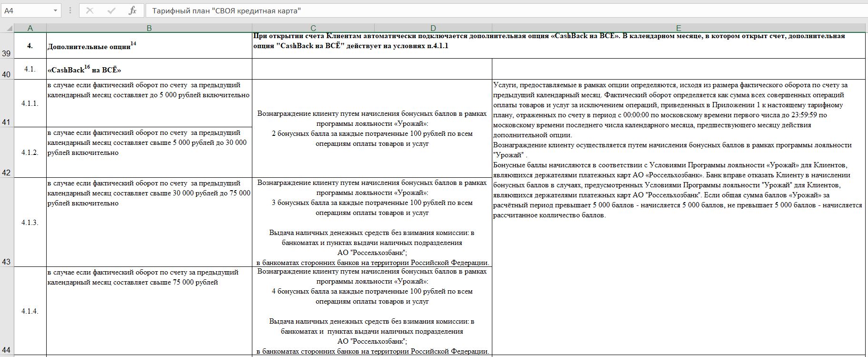Viewport: 868px width, 357px height.
Task: Click cell with number '4.' in column A
Action: click(x=30, y=46)
